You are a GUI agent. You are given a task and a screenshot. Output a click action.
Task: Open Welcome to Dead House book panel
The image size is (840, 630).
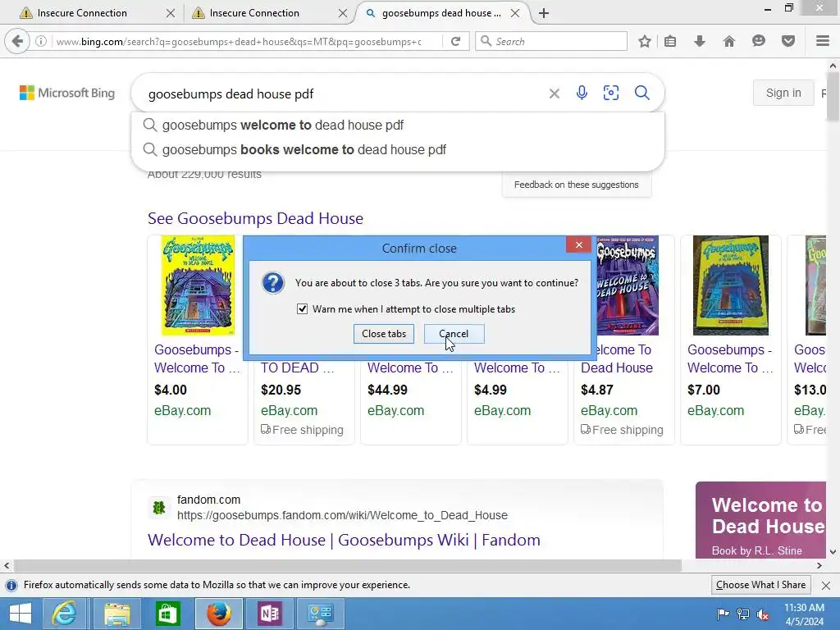click(x=760, y=520)
